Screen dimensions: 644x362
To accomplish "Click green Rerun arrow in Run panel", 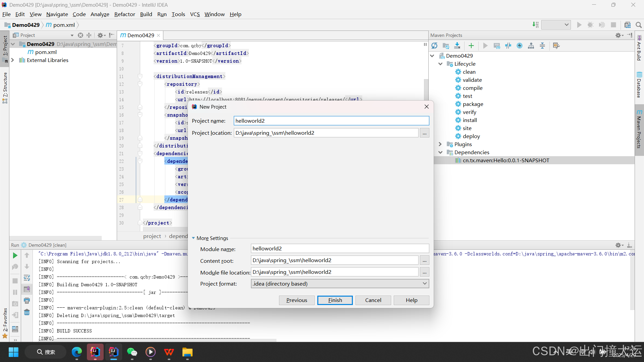I will coord(15,255).
